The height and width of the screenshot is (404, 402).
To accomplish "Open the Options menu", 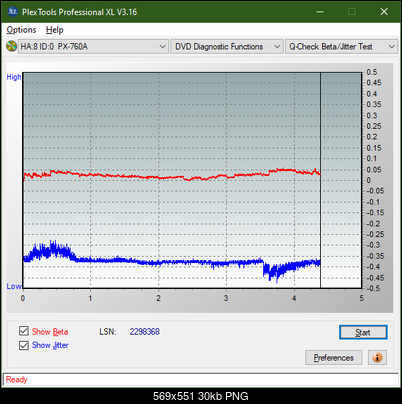I will (21, 30).
